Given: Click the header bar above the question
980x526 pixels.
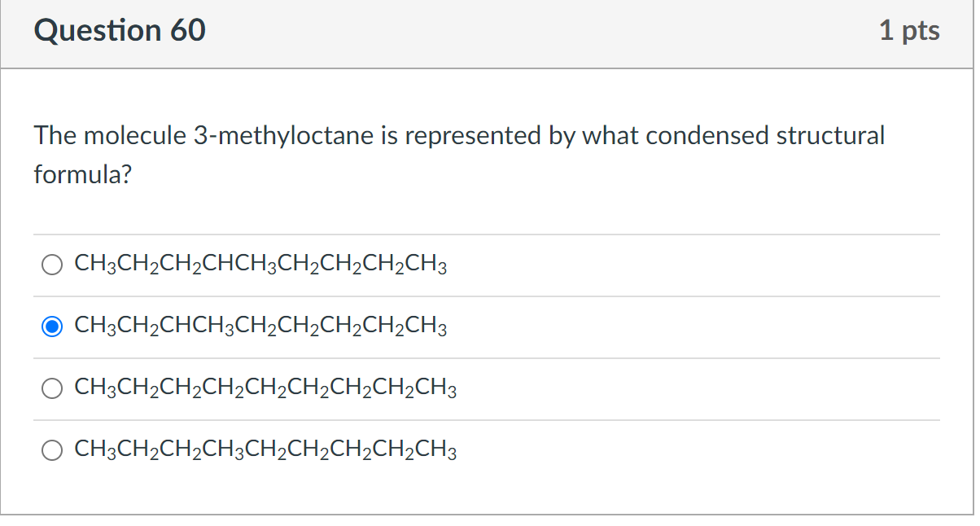Looking at the screenshot, I should click(x=488, y=33).
